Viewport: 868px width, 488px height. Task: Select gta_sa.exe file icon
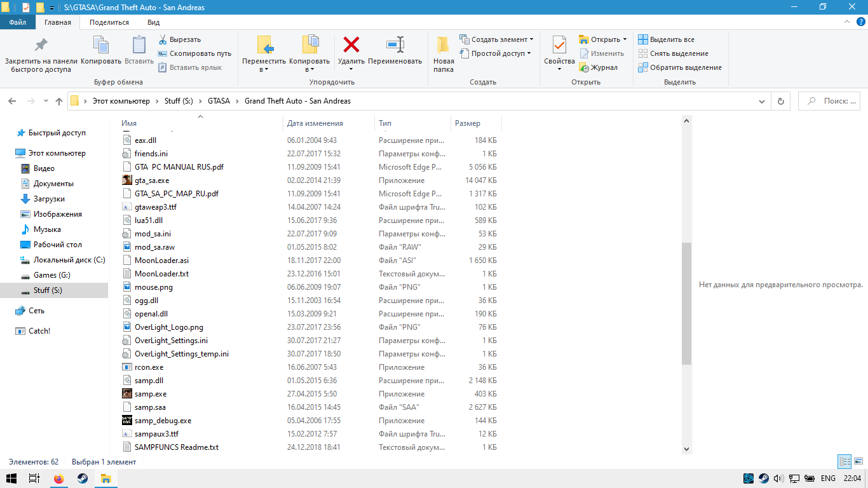coord(127,180)
